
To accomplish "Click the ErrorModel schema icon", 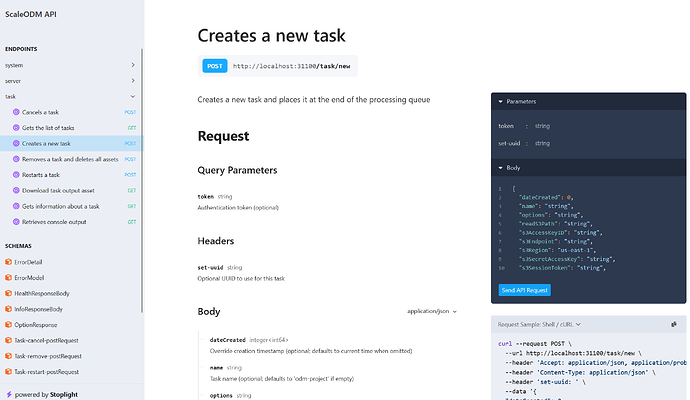I will [x=8, y=278].
